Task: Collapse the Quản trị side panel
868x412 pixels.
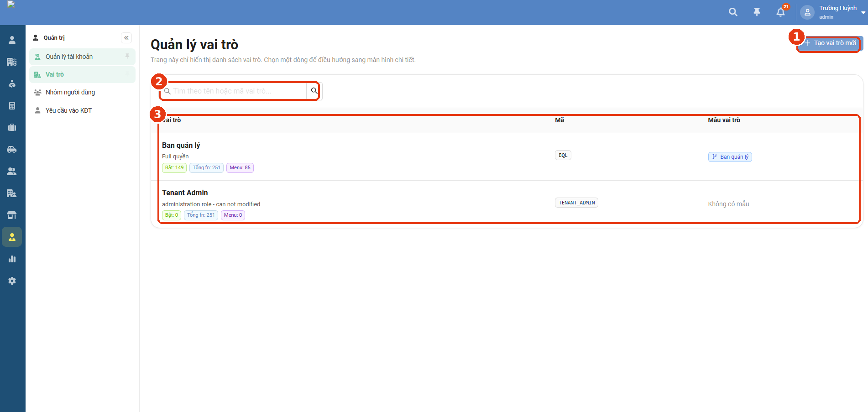Action: [x=126, y=38]
